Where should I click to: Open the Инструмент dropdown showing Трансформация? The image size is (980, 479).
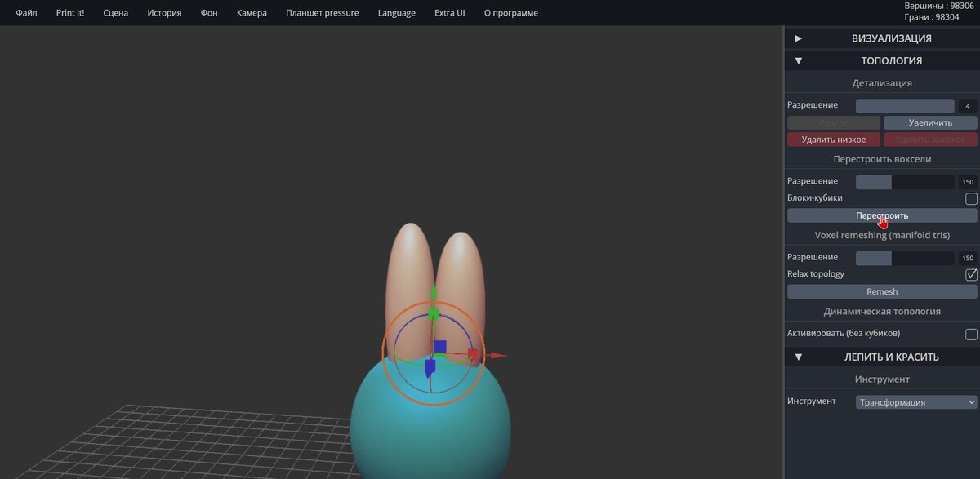click(x=916, y=402)
